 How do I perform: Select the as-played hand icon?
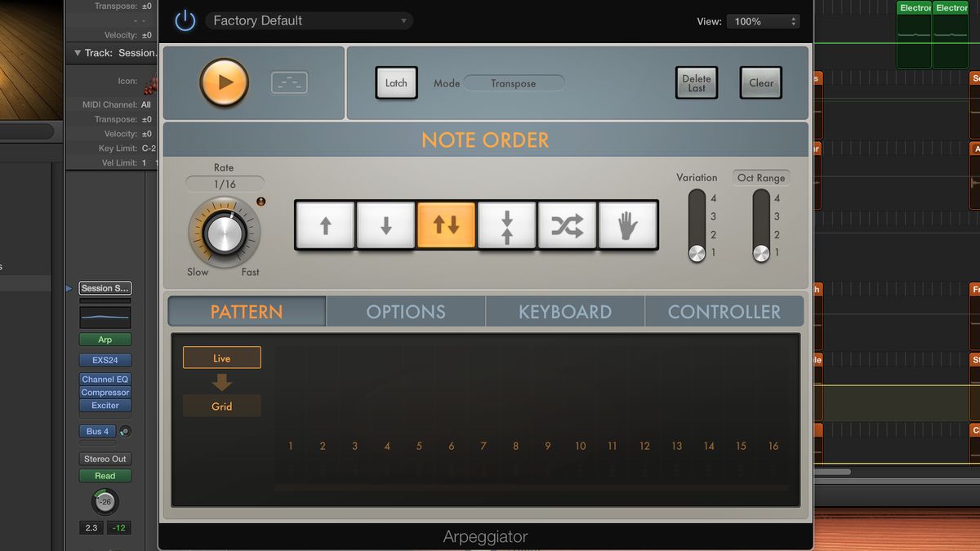point(627,225)
